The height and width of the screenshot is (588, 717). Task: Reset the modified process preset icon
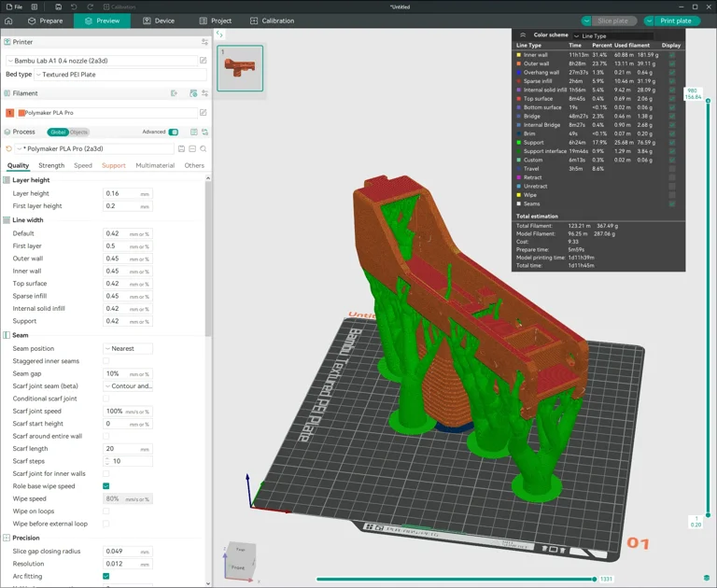click(9, 148)
